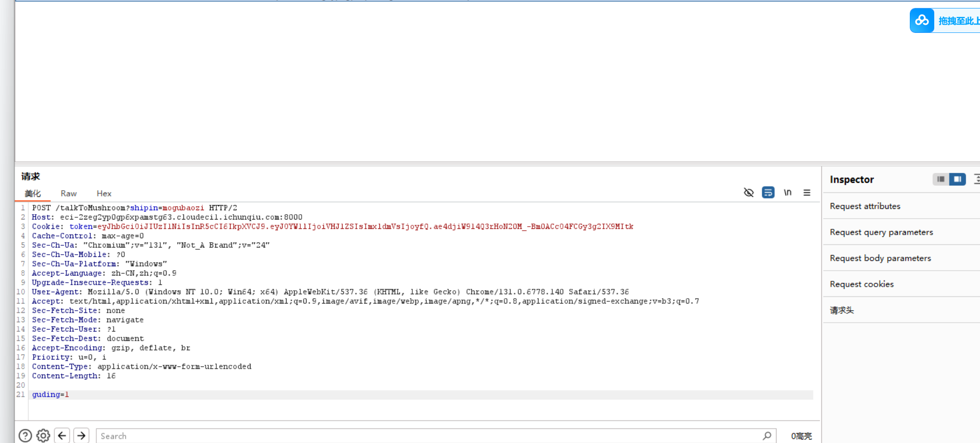Click into the Search input field
This screenshot has height=443, width=980.
[426, 436]
